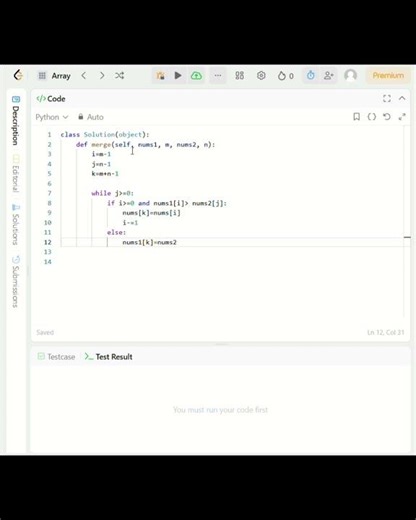The width and height of the screenshot is (416, 520).
Task: Switch to the Test Result tab
Action: tap(108, 357)
